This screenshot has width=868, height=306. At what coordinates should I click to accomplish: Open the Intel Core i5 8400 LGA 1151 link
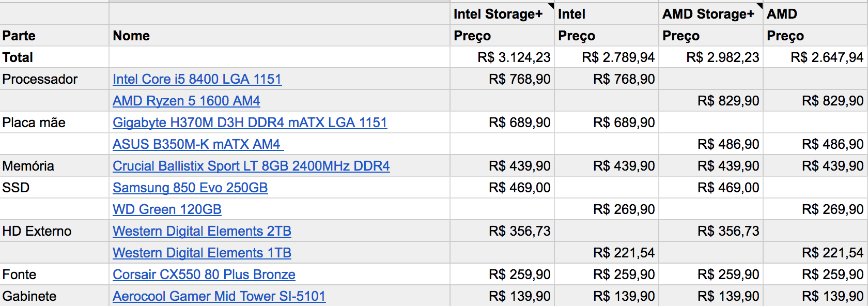coord(197,79)
